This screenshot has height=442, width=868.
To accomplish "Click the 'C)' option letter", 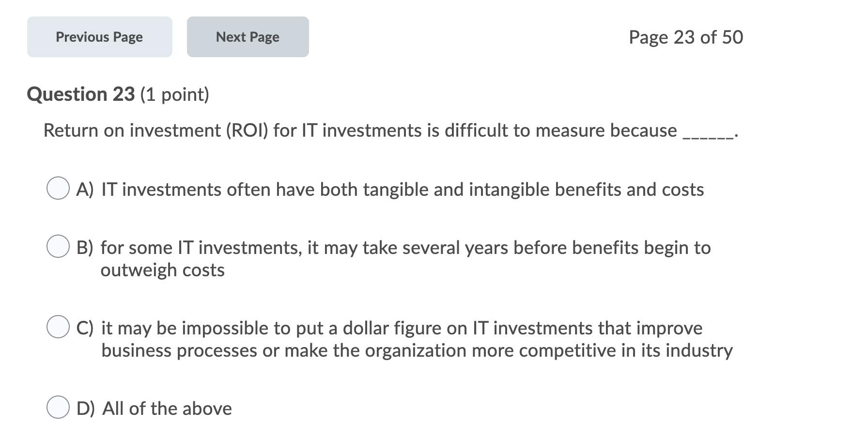I will click(x=85, y=328).
